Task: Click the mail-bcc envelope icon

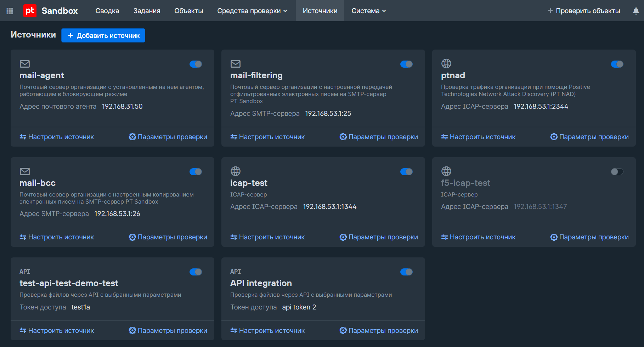Action: coord(25,171)
